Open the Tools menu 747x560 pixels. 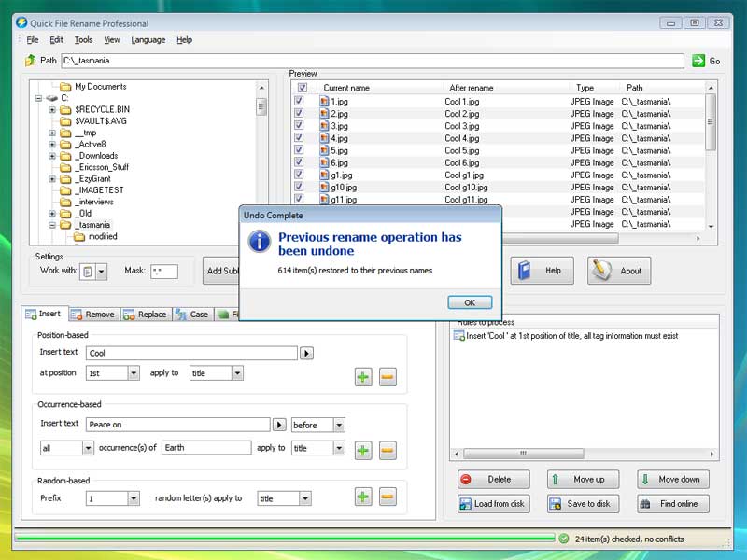(83, 40)
